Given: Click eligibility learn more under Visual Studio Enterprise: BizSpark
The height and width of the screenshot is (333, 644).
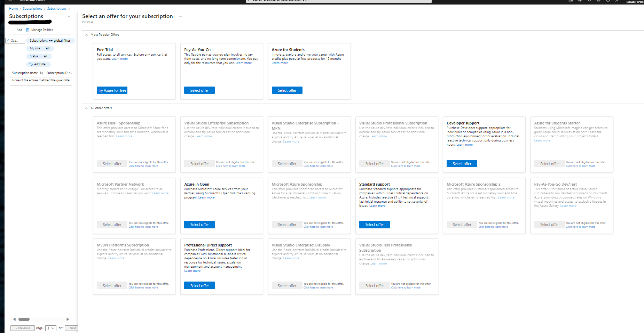Looking at the screenshot, I should 318,287.
